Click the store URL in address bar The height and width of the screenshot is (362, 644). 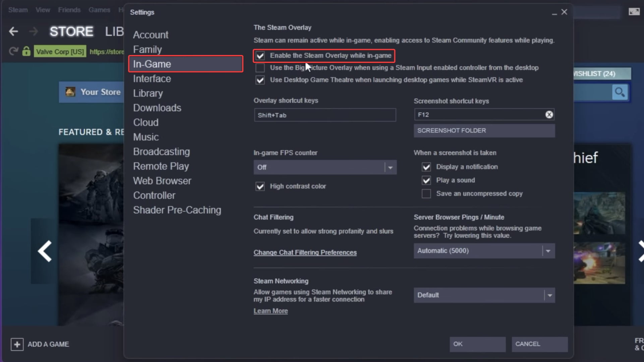pos(107,52)
